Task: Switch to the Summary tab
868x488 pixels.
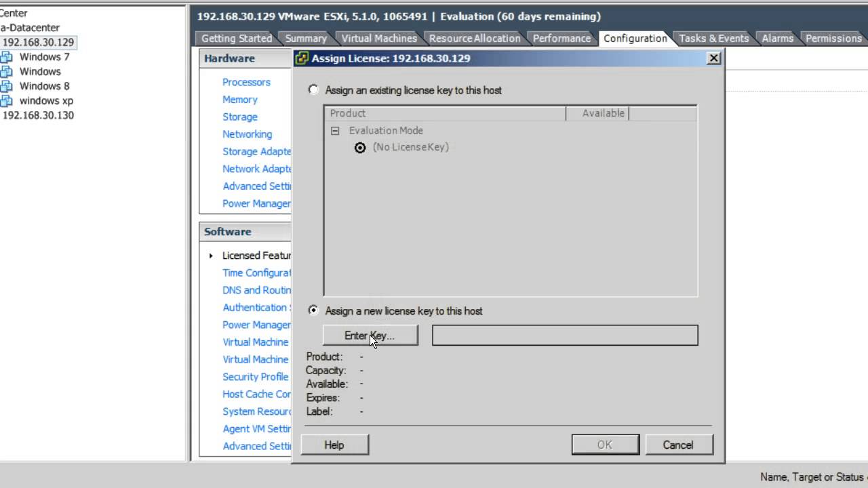Action: (306, 39)
